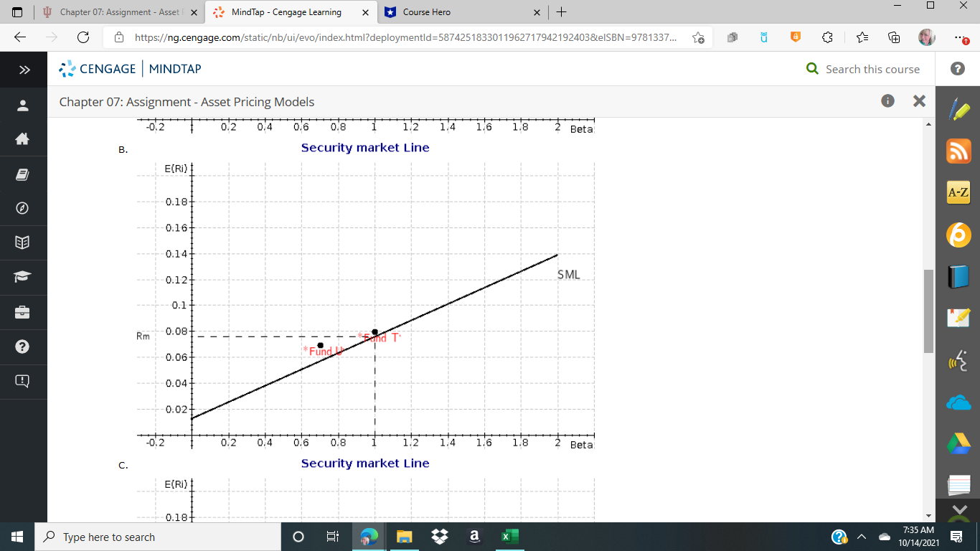Viewport: 980px width, 551px height.
Task: Open the browser Extensions puzzle icon
Action: (827, 37)
